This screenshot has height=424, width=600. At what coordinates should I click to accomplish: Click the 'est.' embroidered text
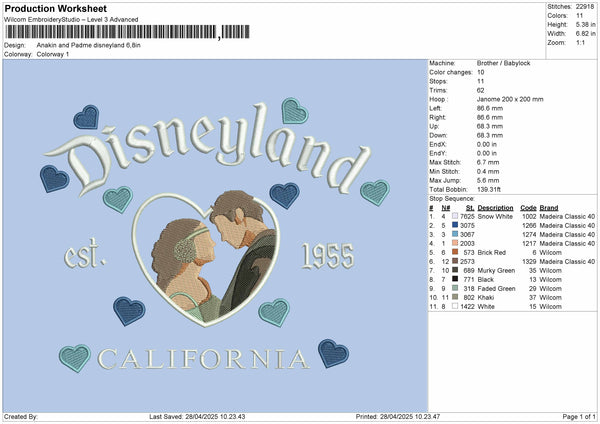click(85, 254)
